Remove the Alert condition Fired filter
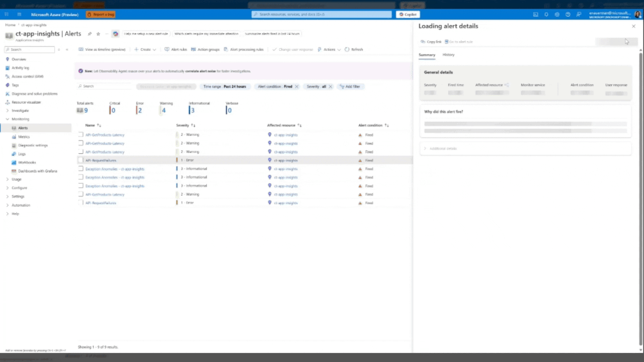The image size is (644, 362). tap(297, 86)
